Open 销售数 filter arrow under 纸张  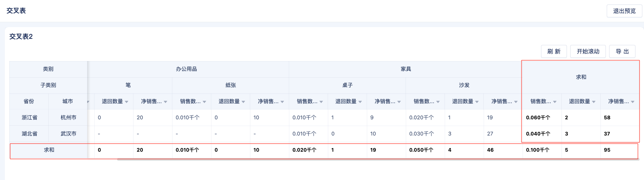point(204,102)
